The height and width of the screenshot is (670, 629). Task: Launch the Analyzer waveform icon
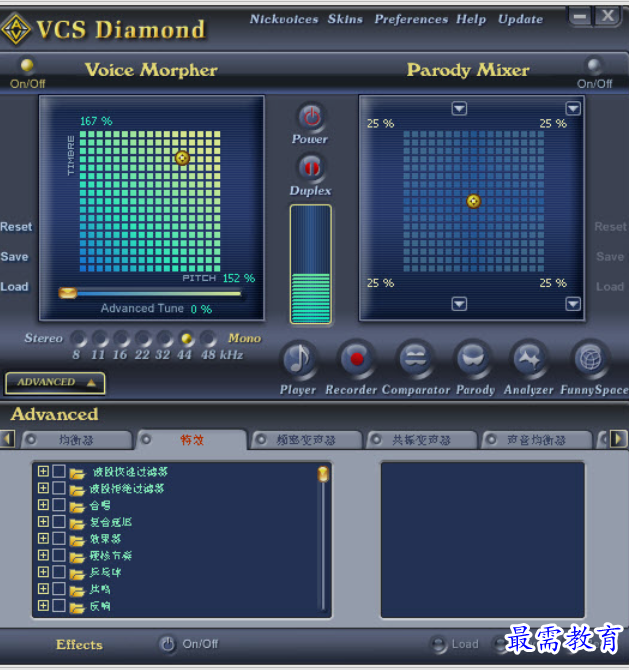(530, 359)
